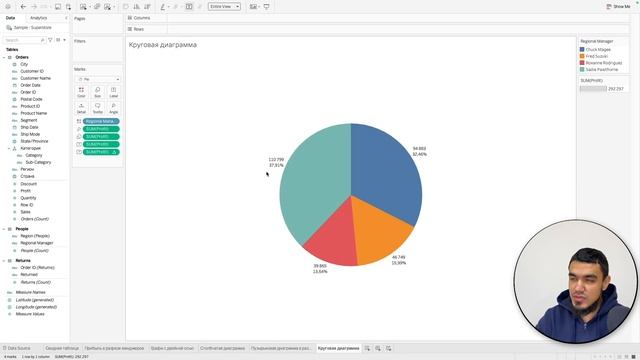Sort ascending toolbar icon
The image size is (640, 360).
136,7
